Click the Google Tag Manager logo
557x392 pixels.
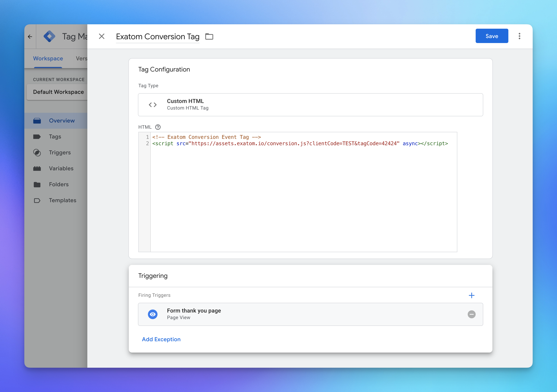tap(49, 36)
